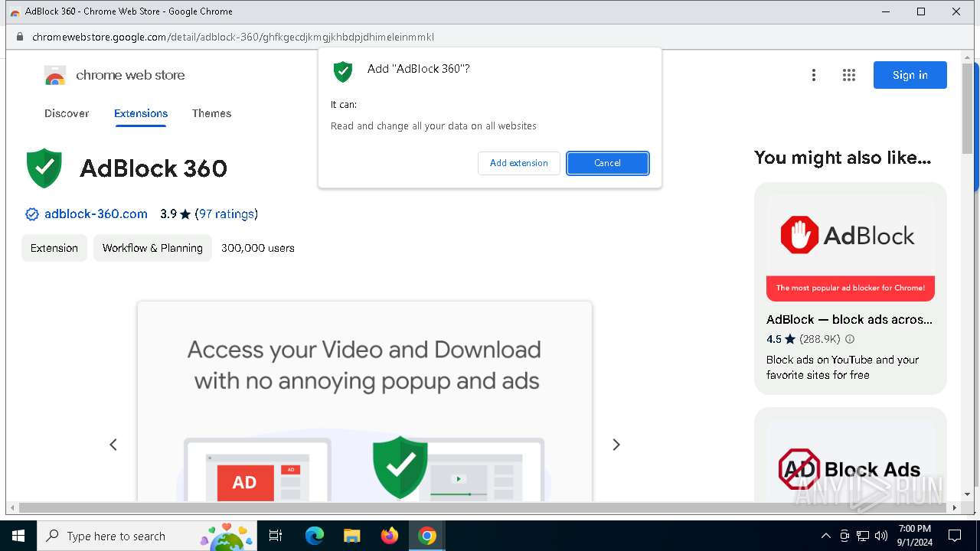Open the Windows Start menu
Screen dimensions: 980x551
(x=18, y=536)
